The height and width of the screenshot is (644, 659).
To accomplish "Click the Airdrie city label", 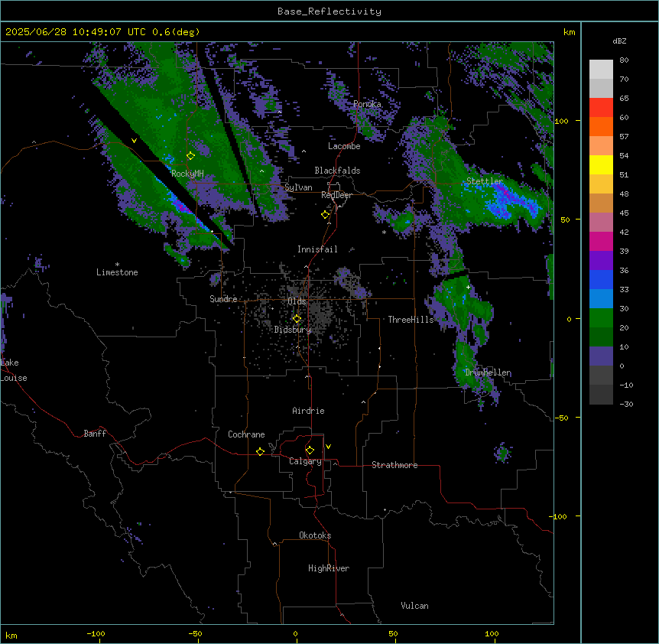I will tap(308, 411).
